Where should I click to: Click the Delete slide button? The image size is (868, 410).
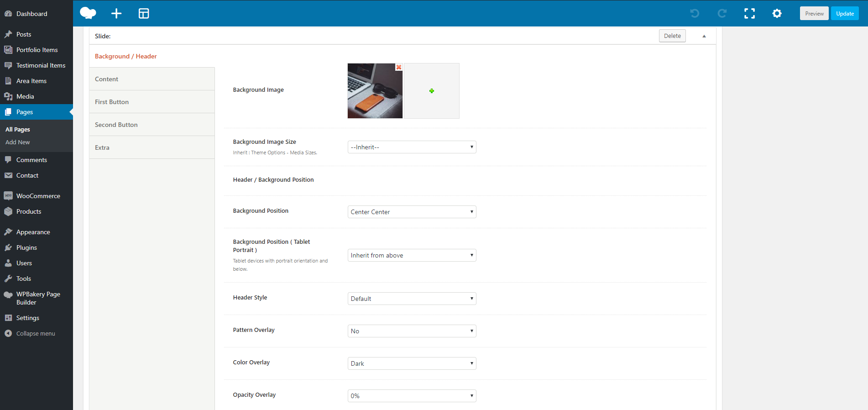coord(672,36)
